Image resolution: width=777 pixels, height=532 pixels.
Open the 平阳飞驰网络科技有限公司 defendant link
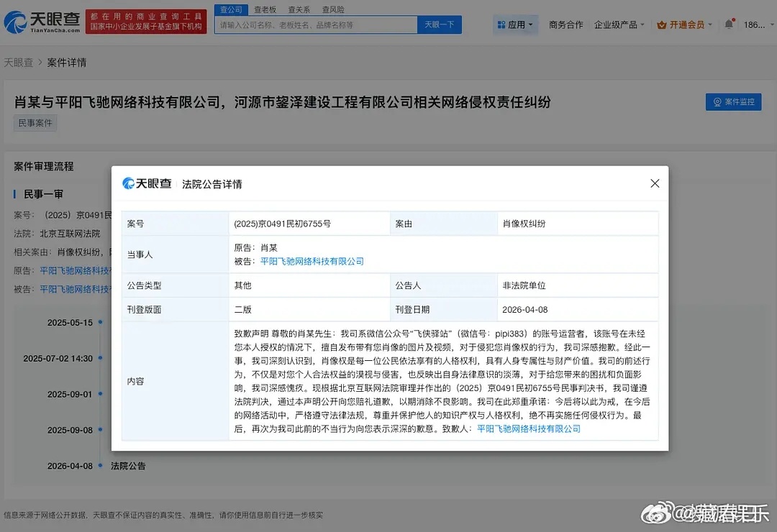coord(313,261)
